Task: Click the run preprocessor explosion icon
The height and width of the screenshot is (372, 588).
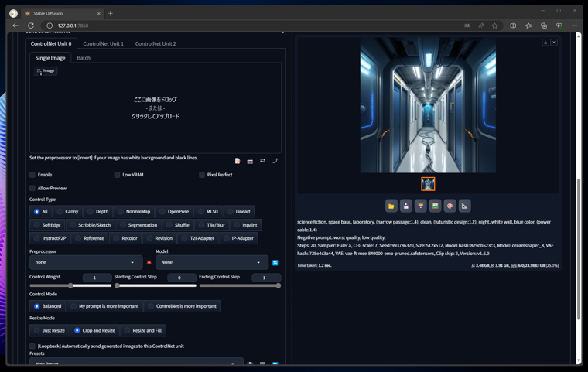Action: pos(149,262)
